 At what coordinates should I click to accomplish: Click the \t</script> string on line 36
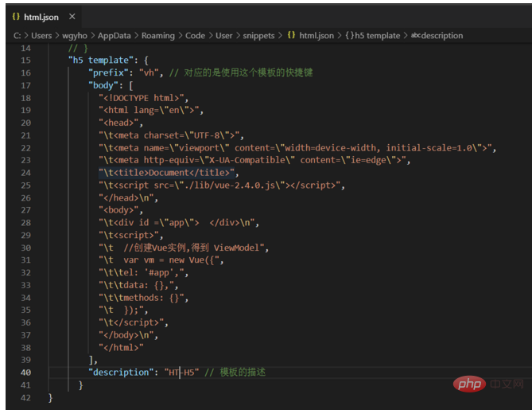click(x=131, y=322)
